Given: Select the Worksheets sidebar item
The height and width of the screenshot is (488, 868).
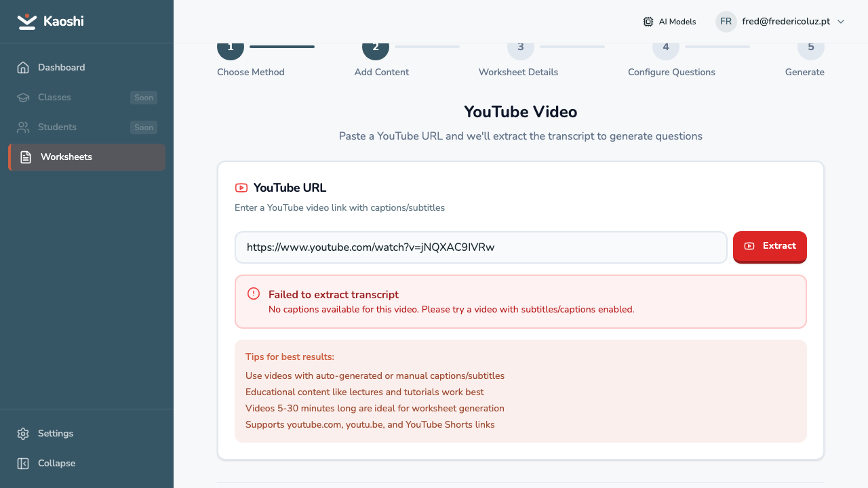Looking at the screenshot, I should [66, 157].
